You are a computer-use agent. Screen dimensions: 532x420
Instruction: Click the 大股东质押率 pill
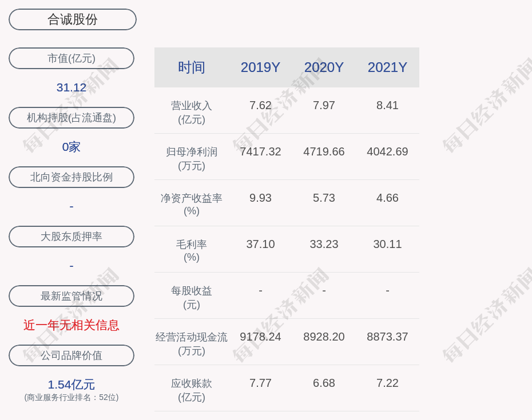point(72,237)
